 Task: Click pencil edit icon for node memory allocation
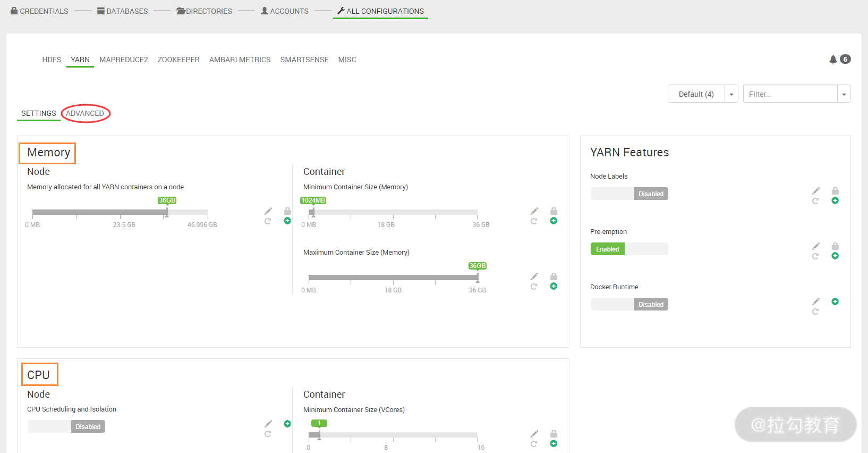pos(268,211)
